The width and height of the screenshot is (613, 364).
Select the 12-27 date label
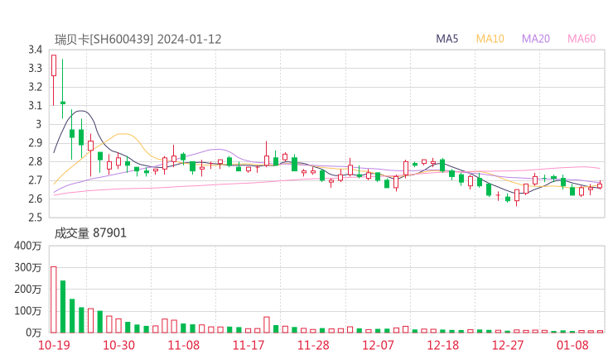click(x=508, y=345)
